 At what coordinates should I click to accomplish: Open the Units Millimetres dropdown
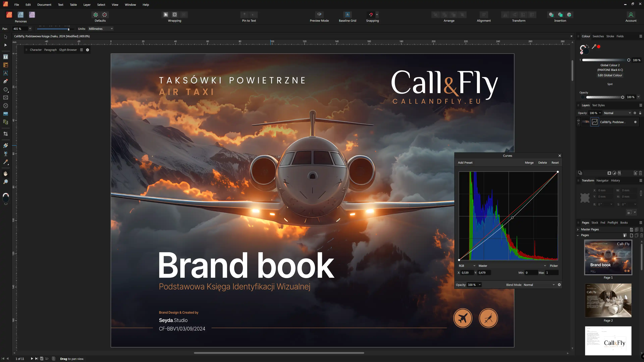[x=100, y=29]
